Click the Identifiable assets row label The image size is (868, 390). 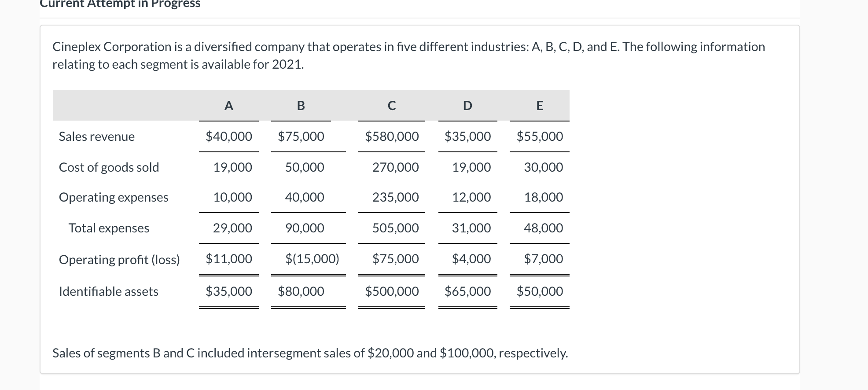[x=108, y=291]
